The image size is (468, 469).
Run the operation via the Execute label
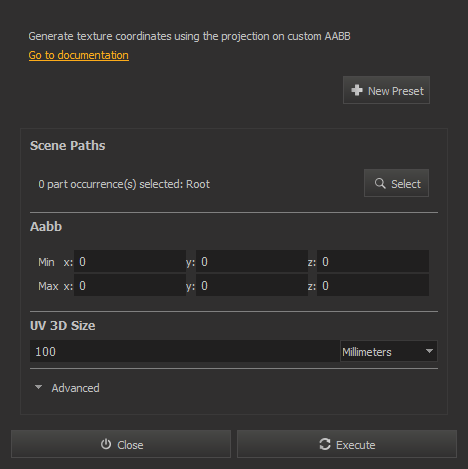(x=355, y=445)
